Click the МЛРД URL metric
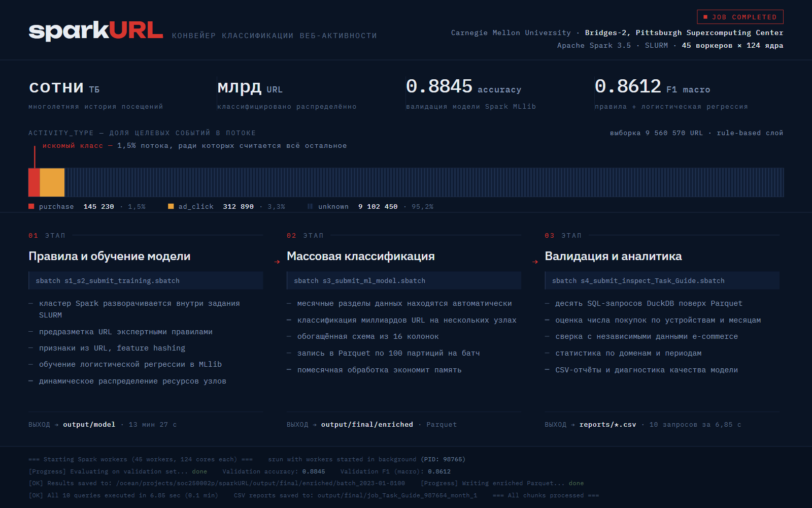812x508 pixels. [x=250, y=88]
